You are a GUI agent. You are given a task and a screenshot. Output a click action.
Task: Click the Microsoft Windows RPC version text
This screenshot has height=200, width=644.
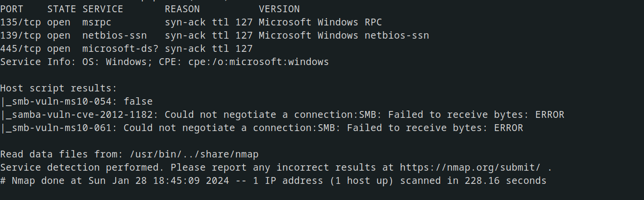pos(321,22)
